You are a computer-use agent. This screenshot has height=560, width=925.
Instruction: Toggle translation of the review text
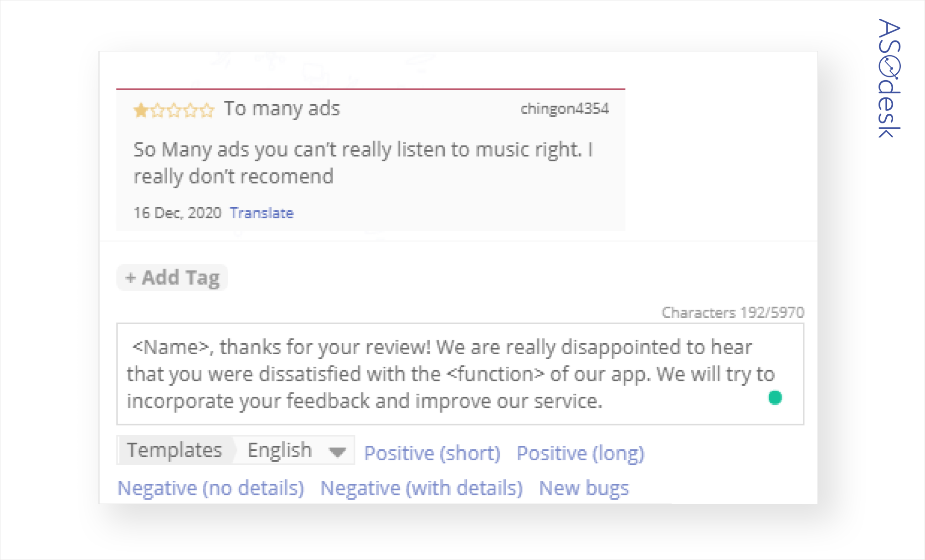pyautogui.click(x=262, y=213)
